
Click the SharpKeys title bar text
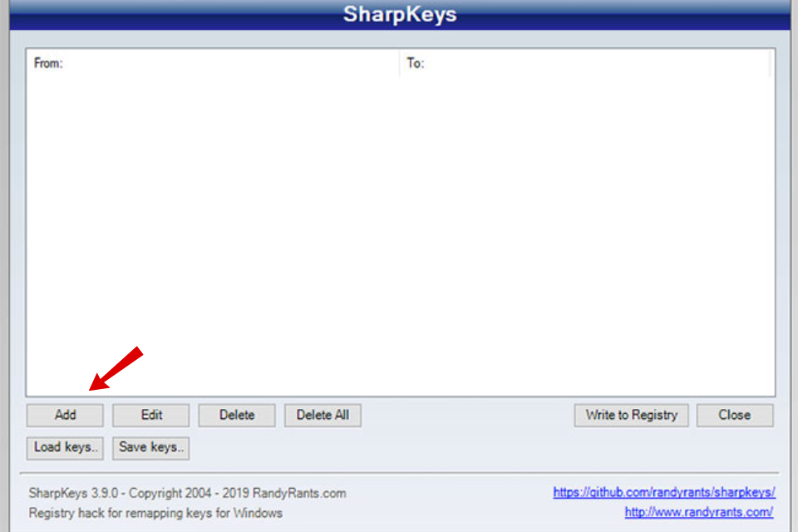pyautogui.click(x=399, y=14)
